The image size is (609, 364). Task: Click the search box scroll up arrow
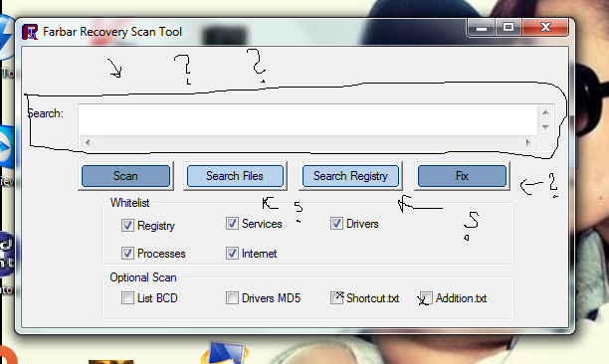545,112
